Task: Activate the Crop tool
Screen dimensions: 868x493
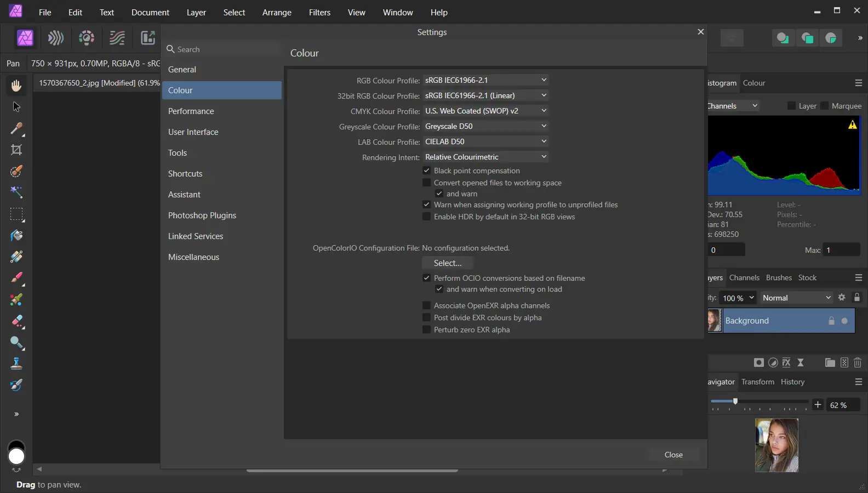Action: pyautogui.click(x=16, y=150)
